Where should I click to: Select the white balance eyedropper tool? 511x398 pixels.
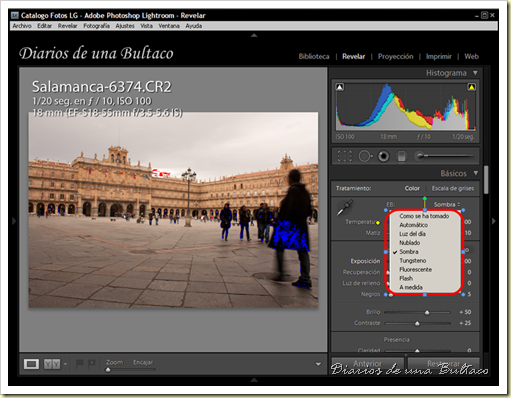click(x=345, y=207)
